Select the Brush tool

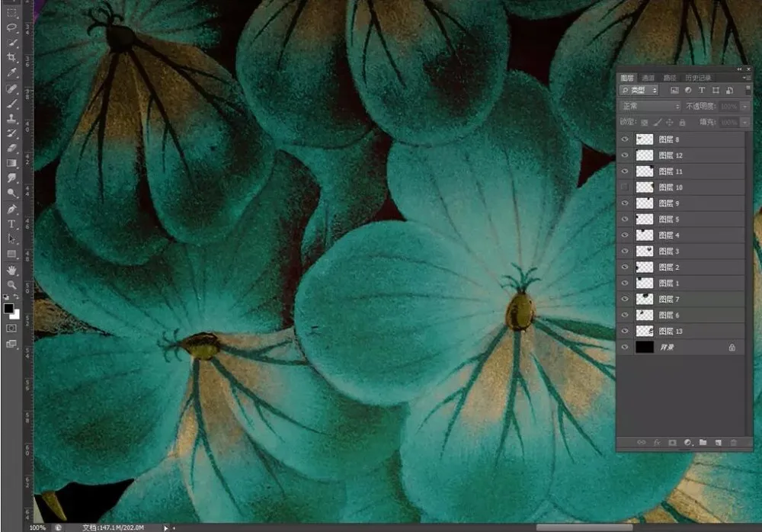(x=11, y=104)
